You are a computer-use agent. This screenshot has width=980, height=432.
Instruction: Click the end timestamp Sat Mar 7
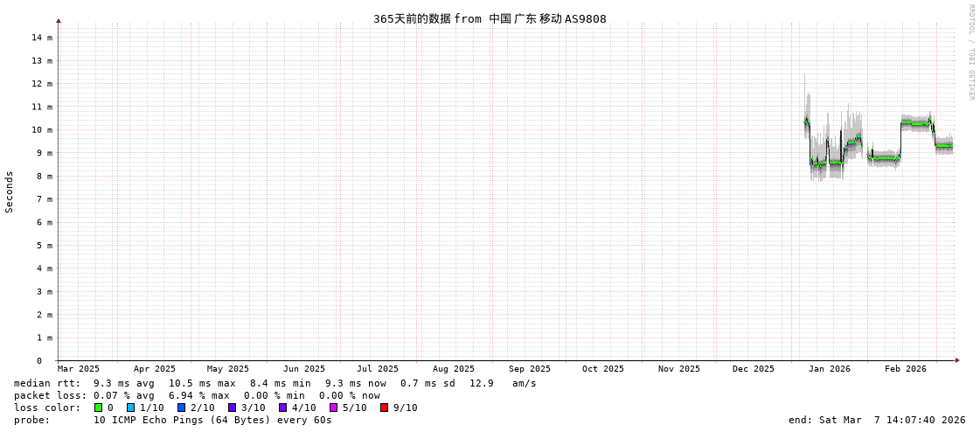(x=876, y=420)
